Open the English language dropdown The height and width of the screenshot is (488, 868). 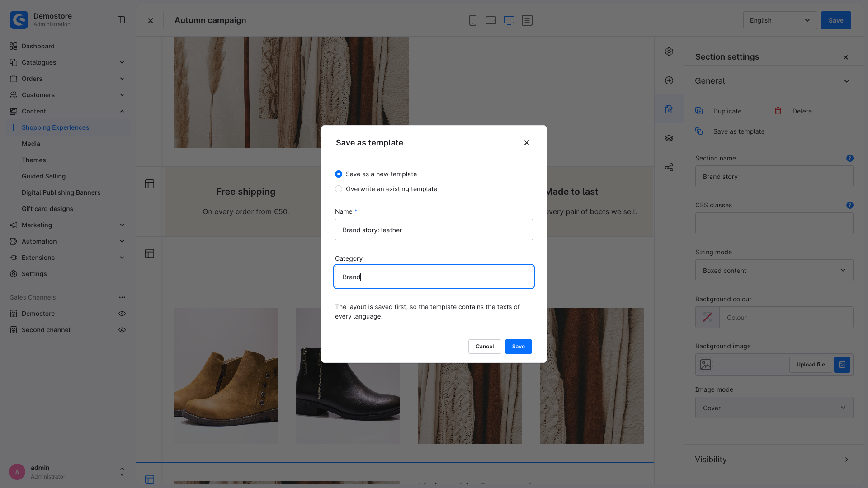tap(780, 20)
